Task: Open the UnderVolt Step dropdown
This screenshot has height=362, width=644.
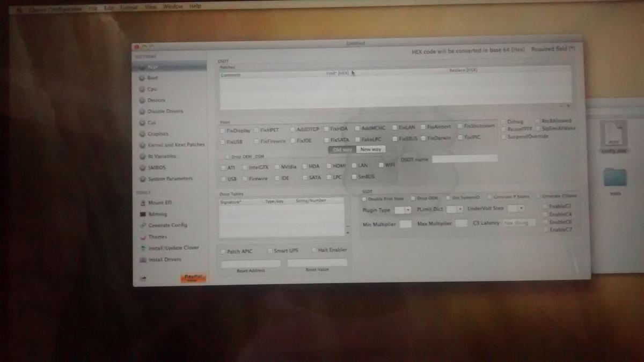Action: [516, 208]
